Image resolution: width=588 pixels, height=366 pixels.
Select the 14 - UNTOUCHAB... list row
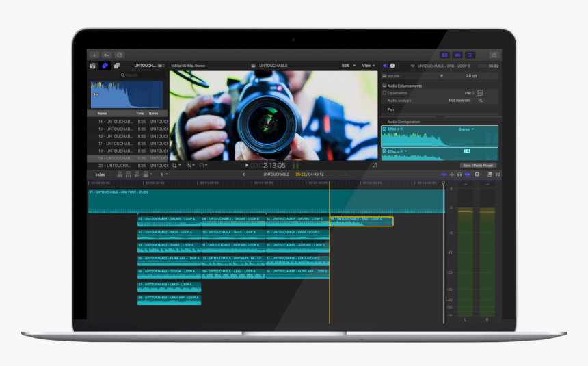point(127,122)
